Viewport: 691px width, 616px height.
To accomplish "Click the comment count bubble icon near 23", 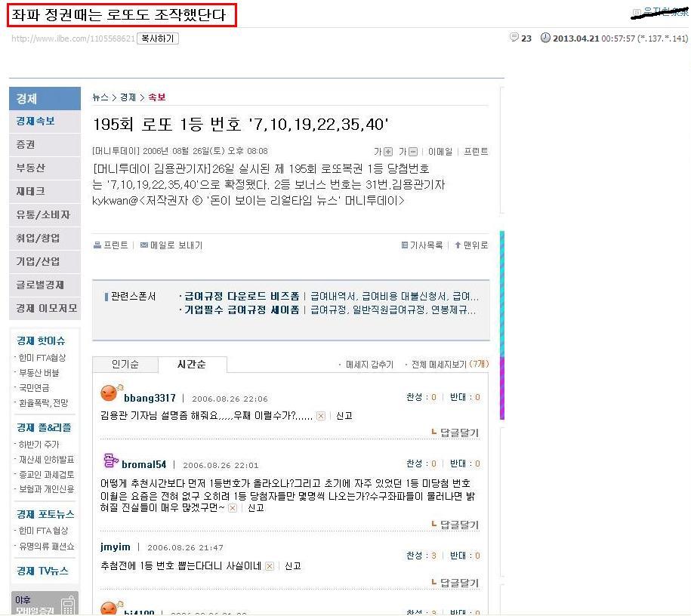I will tap(514, 38).
